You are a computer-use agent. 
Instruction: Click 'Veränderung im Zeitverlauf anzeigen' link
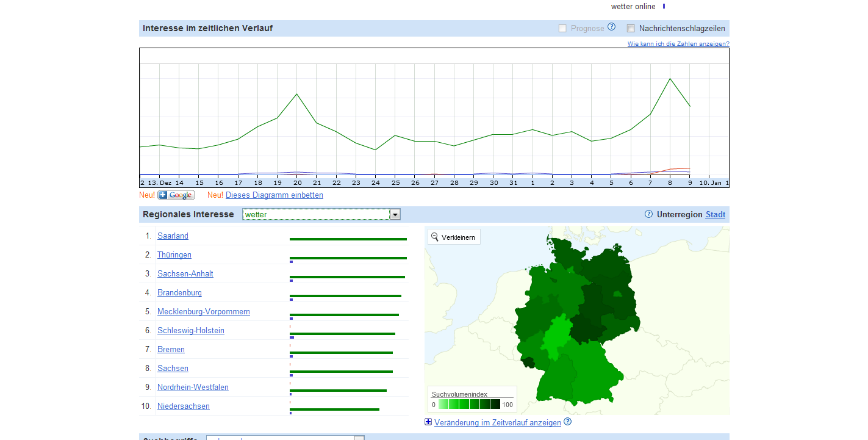(x=498, y=422)
